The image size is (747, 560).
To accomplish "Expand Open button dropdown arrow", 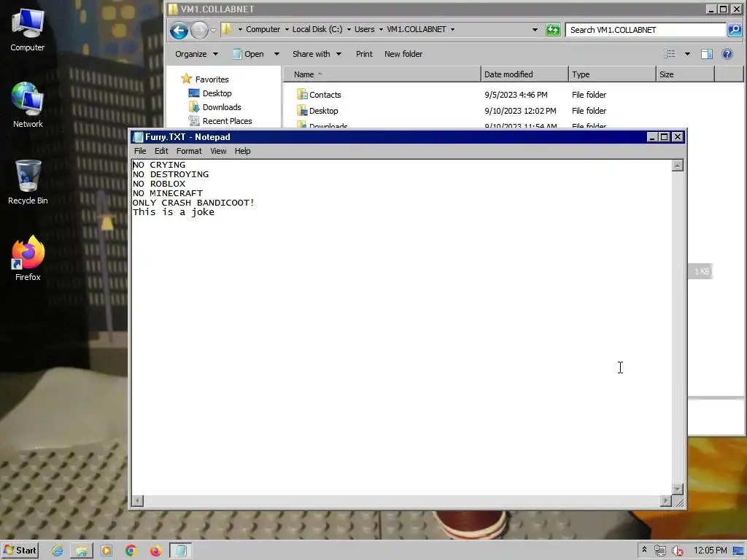I will pyautogui.click(x=276, y=54).
